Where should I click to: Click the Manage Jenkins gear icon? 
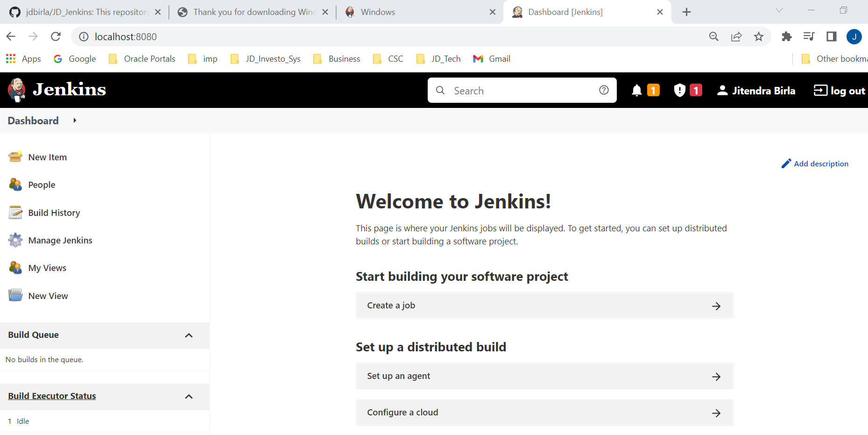click(x=15, y=240)
